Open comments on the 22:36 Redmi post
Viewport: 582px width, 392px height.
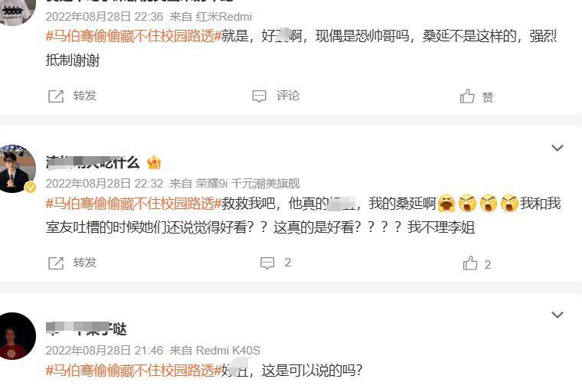(x=276, y=96)
